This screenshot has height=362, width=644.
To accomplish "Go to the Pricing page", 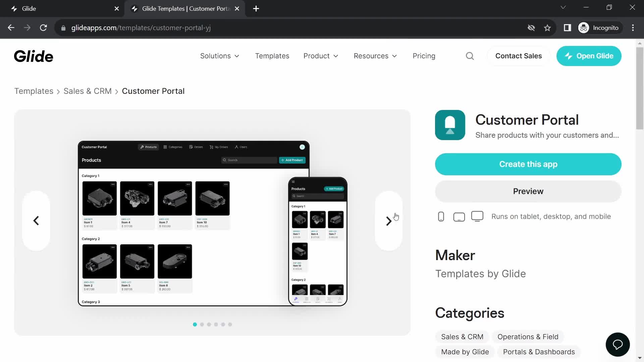I will 424,56.
